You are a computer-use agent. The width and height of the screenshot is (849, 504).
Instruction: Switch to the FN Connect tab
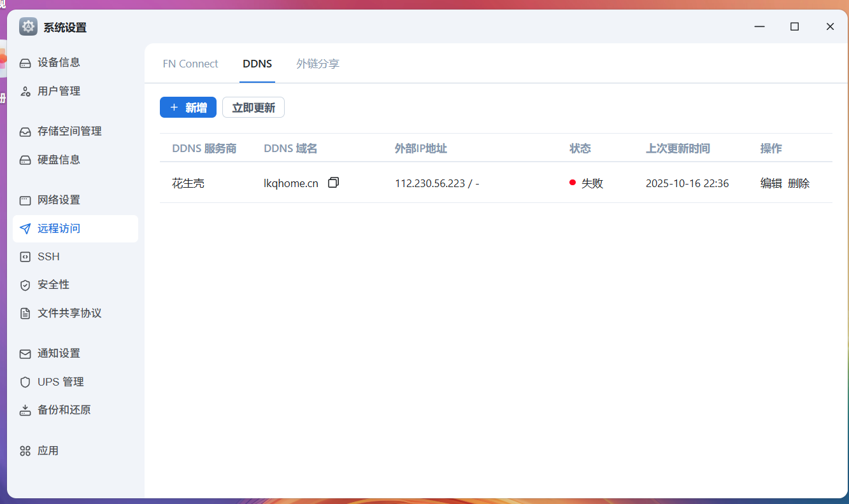(x=190, y=64)
